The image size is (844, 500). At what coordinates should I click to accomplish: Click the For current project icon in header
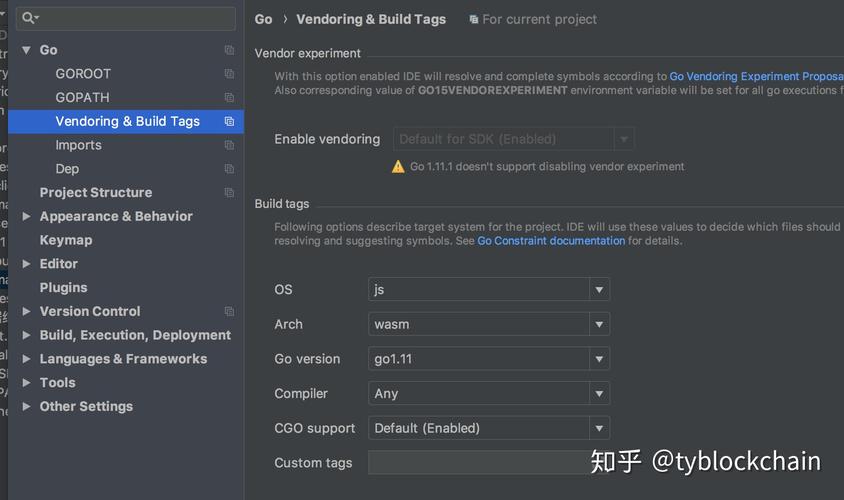point(474,19)
